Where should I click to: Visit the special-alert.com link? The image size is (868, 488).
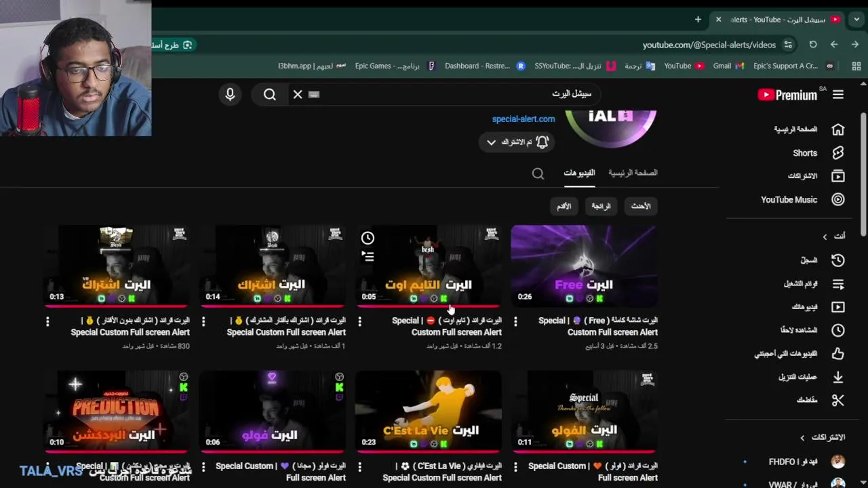coord(524,119)
